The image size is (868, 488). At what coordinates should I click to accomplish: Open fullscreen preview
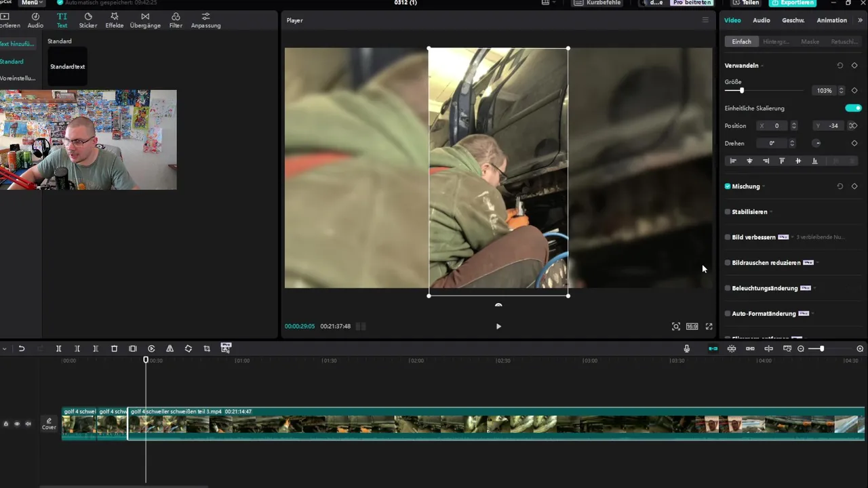point(709,326)
